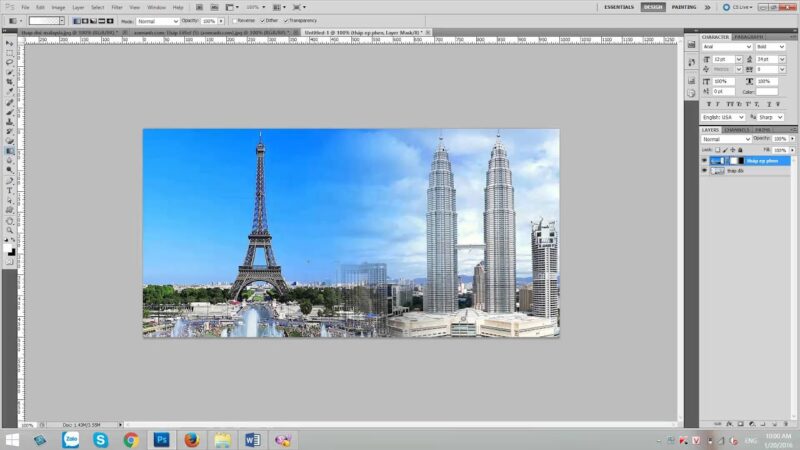
Task: Click the gradient preview swatch in options bar
Action: click(x=44, y=21)
